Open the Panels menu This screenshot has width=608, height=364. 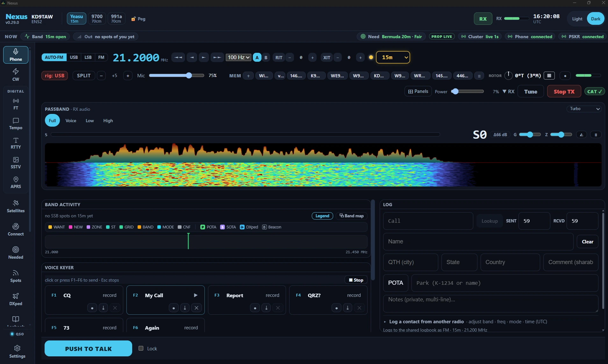coord(418,91)
